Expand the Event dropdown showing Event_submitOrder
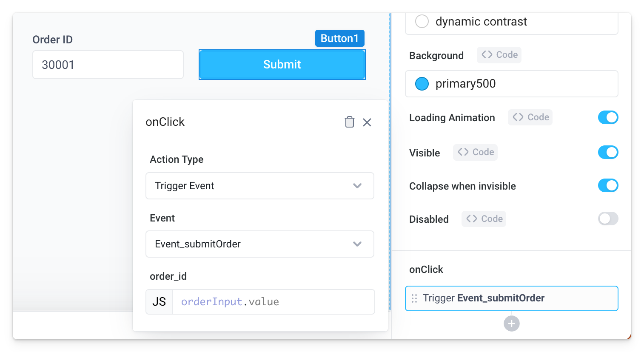Screen dimensions: 644x352 (x=259, y=244)
